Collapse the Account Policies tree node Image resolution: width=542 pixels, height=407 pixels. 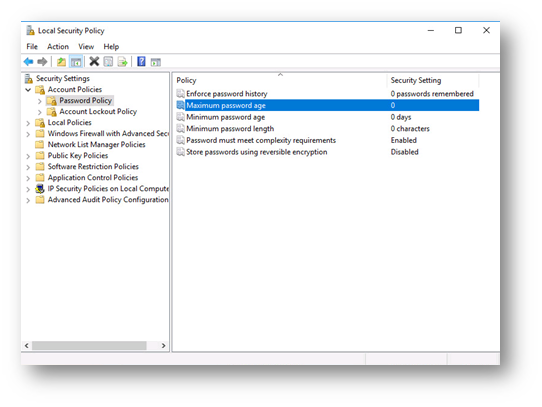pos(28,90)
